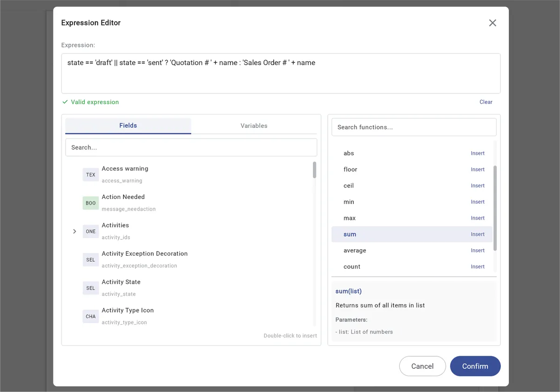Switch to the Fields tab
The width and height of the screenshot is (560, 392).
point(128,125)
